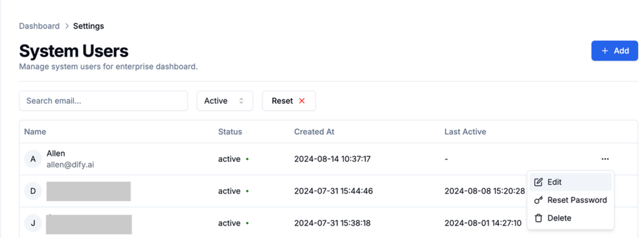This screenshot has width=644, height=238.
Task: Click the breadcrumb chevron after Dashboard
Action: pos(67,26)
